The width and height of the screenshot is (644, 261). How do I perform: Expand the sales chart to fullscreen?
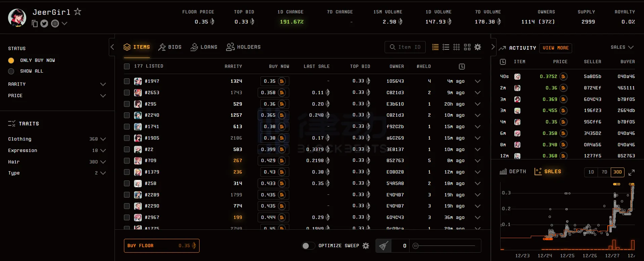(632, 172)
